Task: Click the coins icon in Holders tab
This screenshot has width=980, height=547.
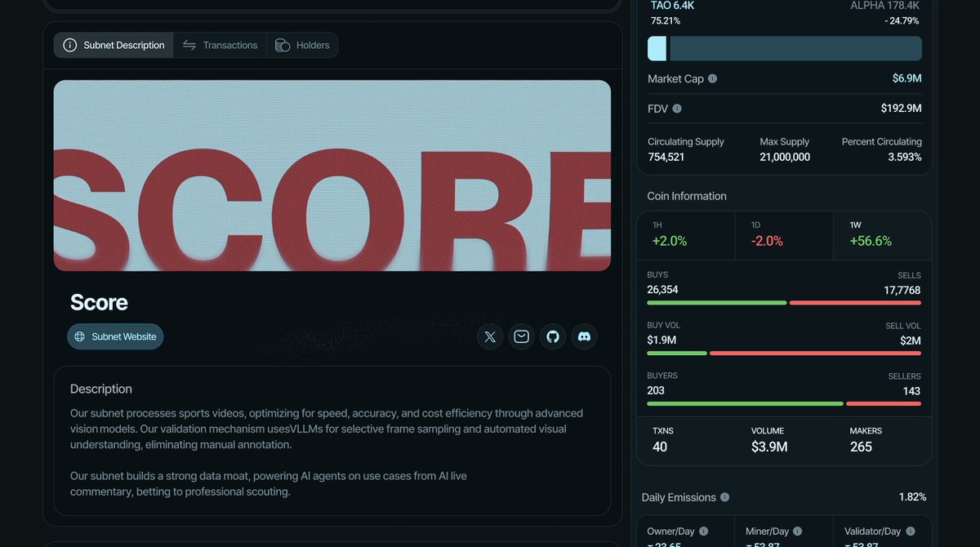Action: [283, 46]
